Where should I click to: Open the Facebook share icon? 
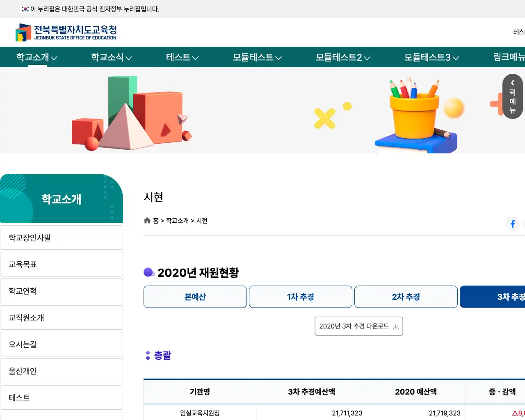point(512,224)
